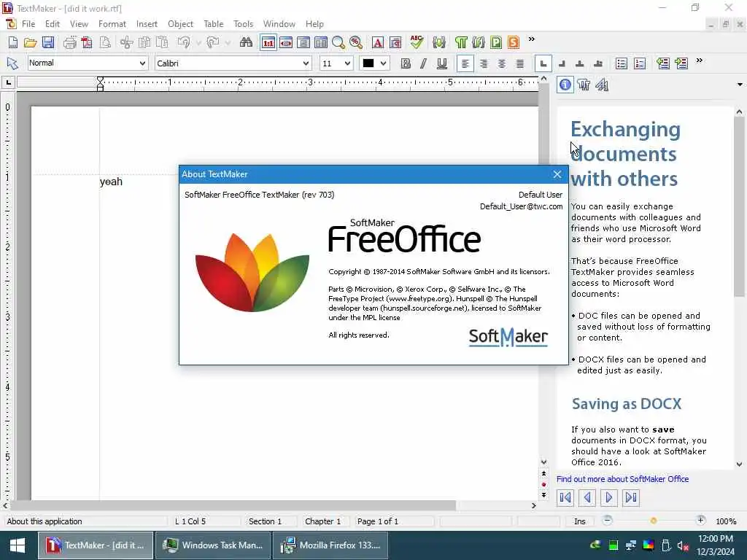This screenshot has width=747, height=560.
Task: Toggle Ins insert mode in status bar
Action: point(579,521)
